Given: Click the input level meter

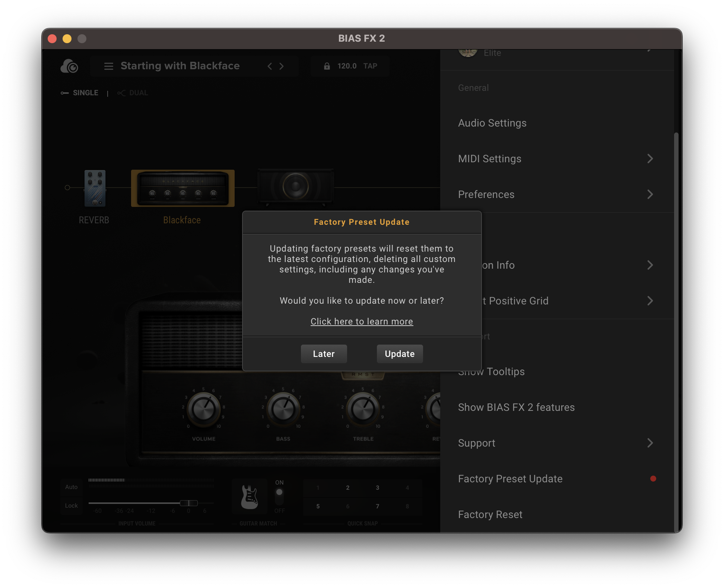Looking at the screenshot, I should (x=151, y=483).
